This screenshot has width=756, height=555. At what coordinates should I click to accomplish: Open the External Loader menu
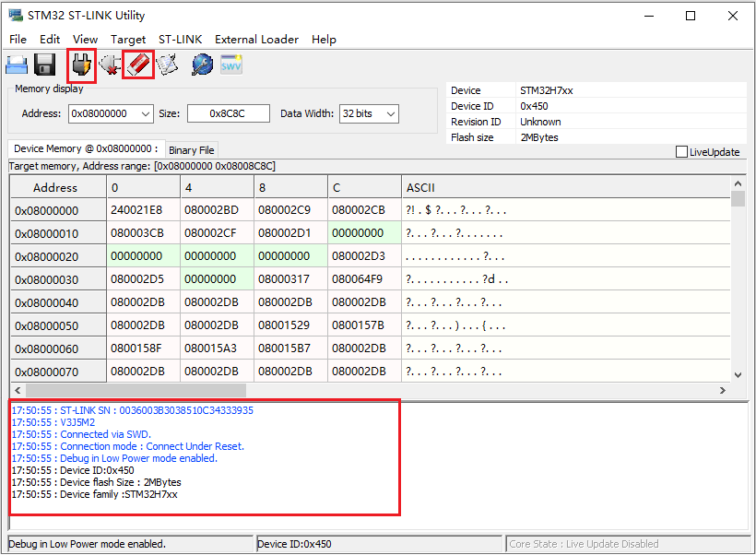click(x=256, y=40)
